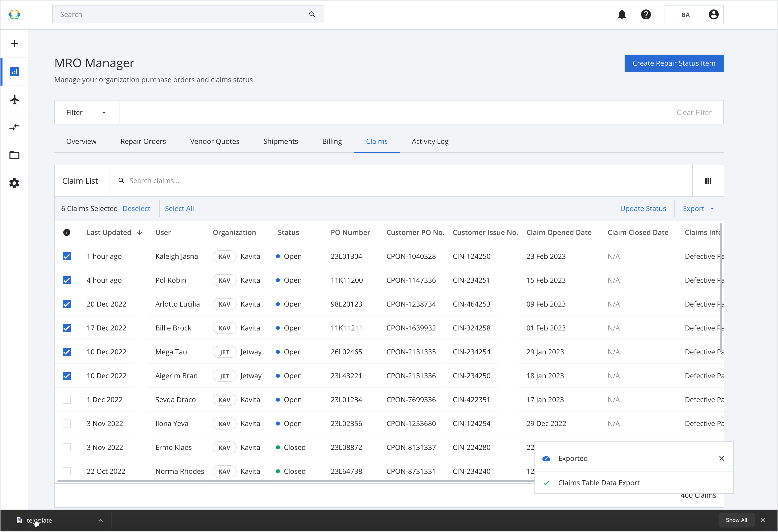This screenshot has width=778, height=532.
Task: Click the vertical table scrollbar
Action: (721, 288)
